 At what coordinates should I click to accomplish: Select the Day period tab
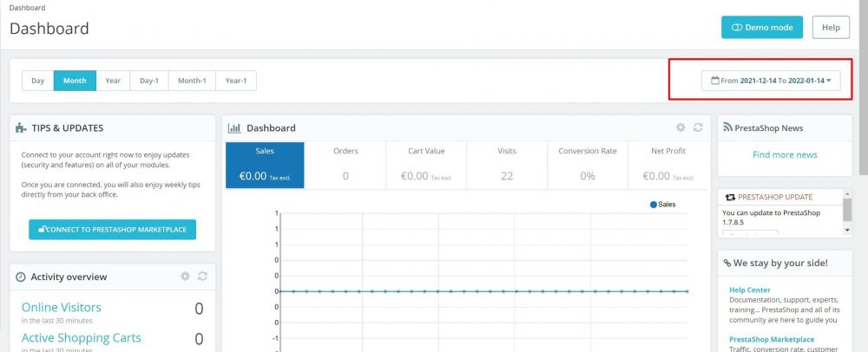[x=37, y=81]
